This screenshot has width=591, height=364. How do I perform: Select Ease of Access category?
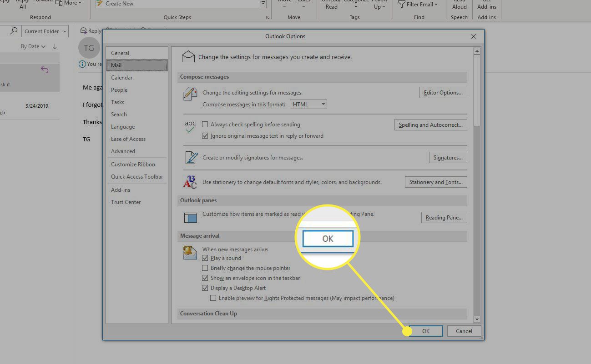tap(136, 139)
